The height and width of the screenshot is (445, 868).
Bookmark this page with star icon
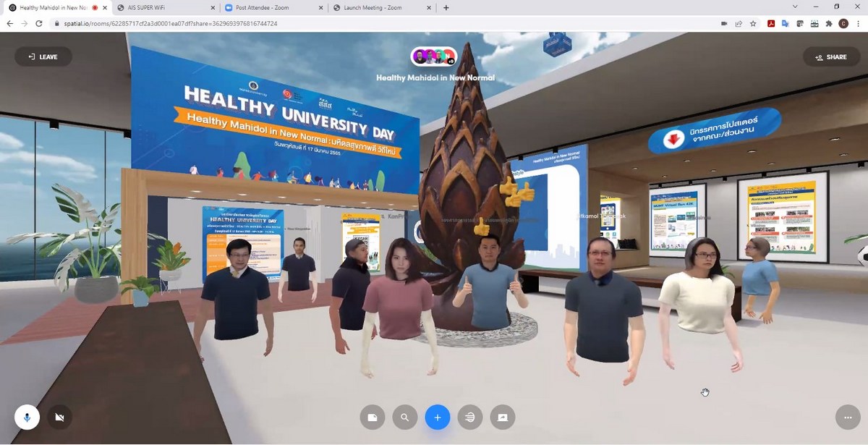coord(753,23)
